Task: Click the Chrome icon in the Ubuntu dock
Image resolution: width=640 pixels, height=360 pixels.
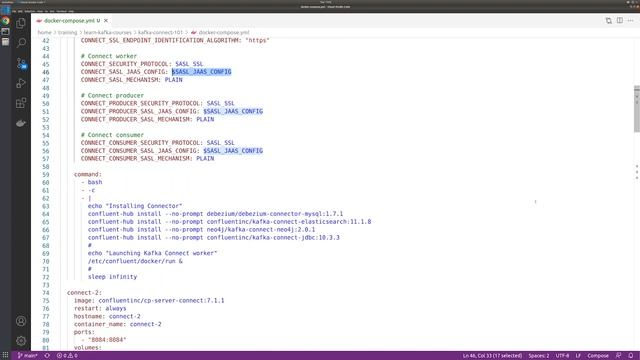Action: 5,20
